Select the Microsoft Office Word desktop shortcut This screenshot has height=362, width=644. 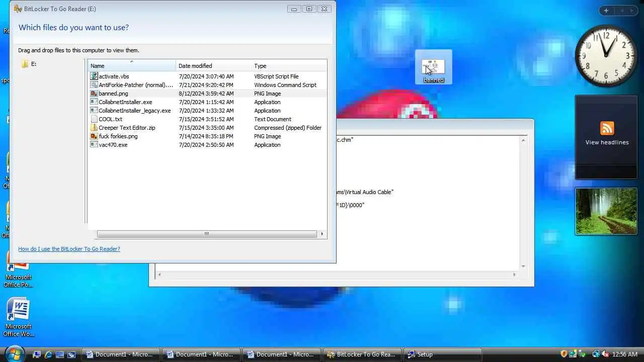point(18,317)
